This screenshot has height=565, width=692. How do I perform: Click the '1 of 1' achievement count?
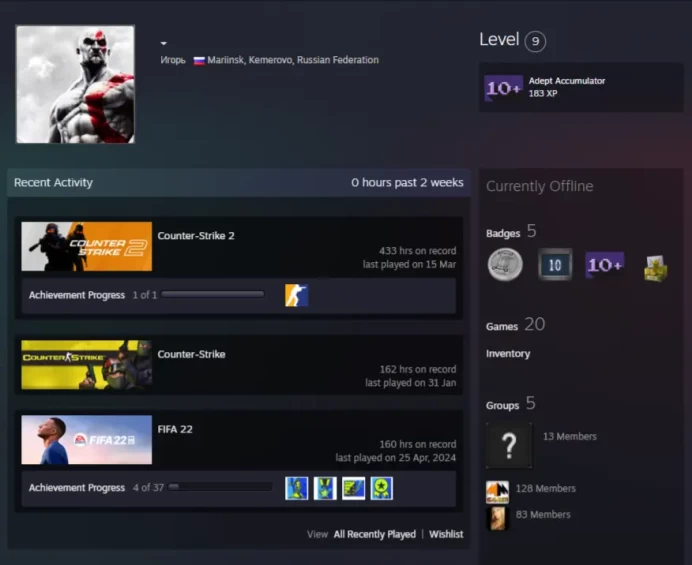coord(145,295)
